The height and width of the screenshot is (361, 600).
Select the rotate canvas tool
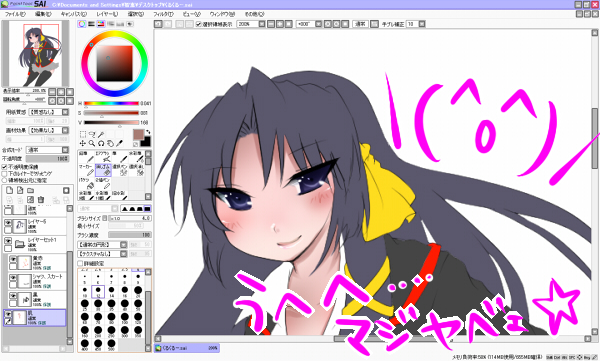pos(101,143)
